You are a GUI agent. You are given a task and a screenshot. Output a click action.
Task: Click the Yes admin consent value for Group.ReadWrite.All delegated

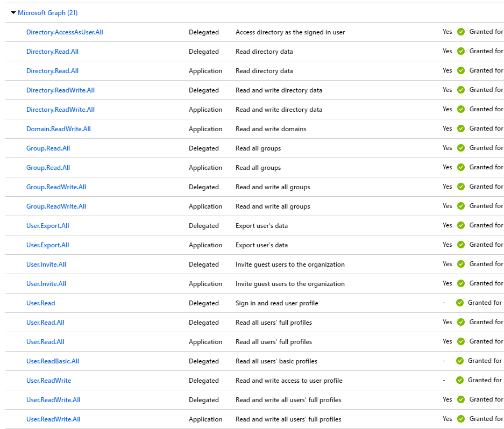(447, 187)
